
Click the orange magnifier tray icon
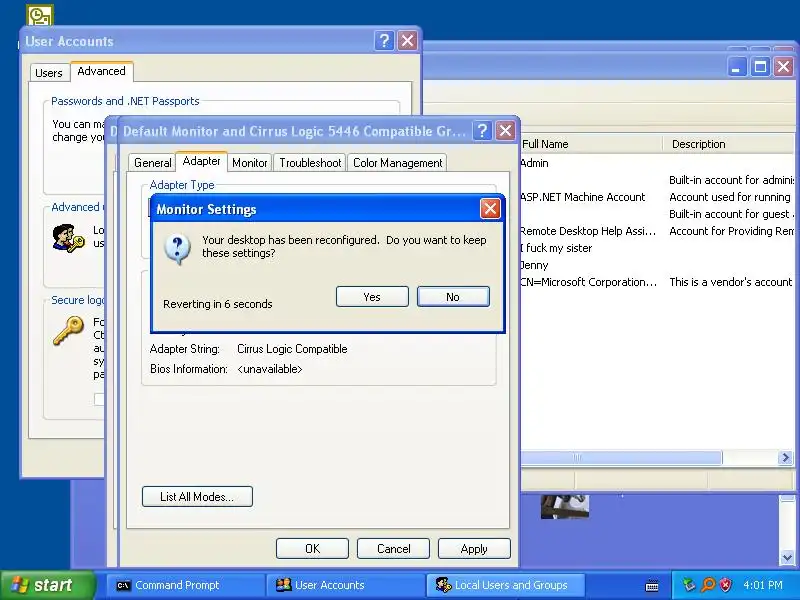708,585
